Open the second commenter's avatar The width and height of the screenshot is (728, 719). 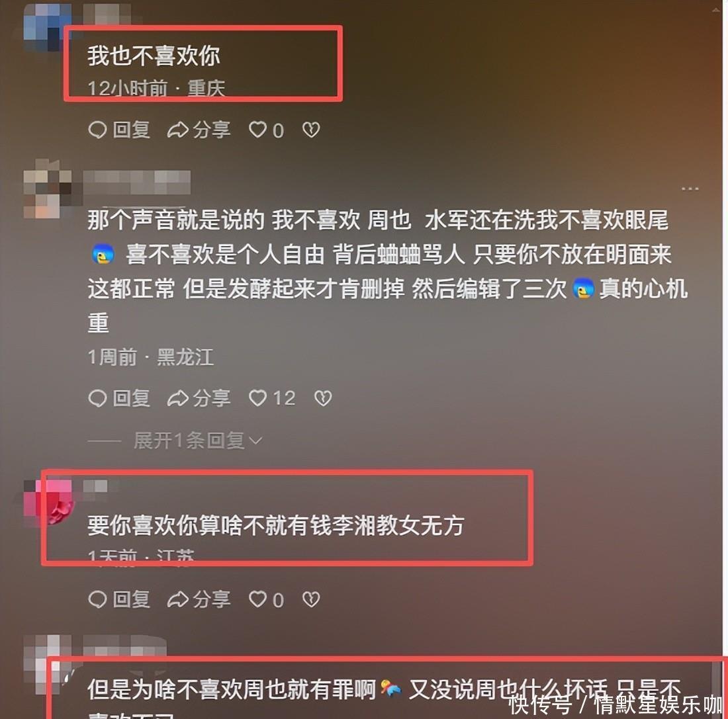[47, 189]
